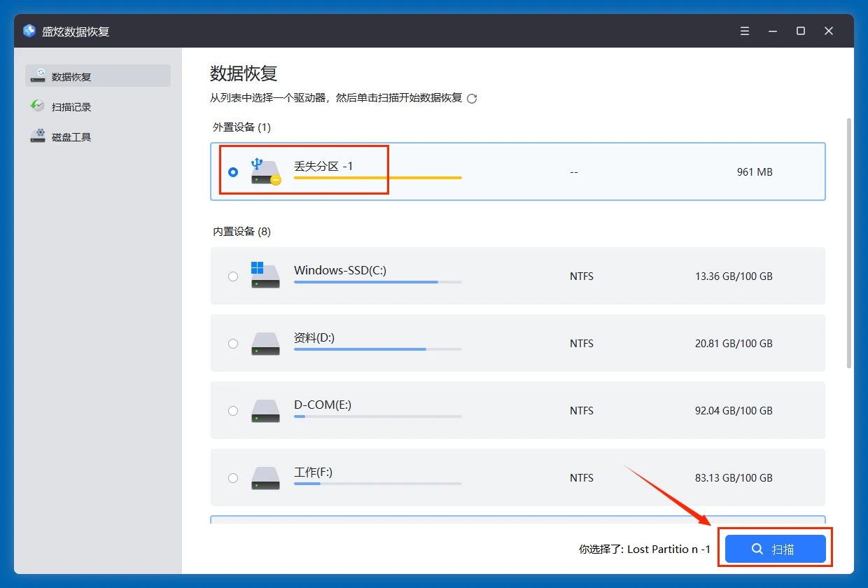Click the drive list vertical scrollbar
868x588 pixels.
tap(849, 242)
